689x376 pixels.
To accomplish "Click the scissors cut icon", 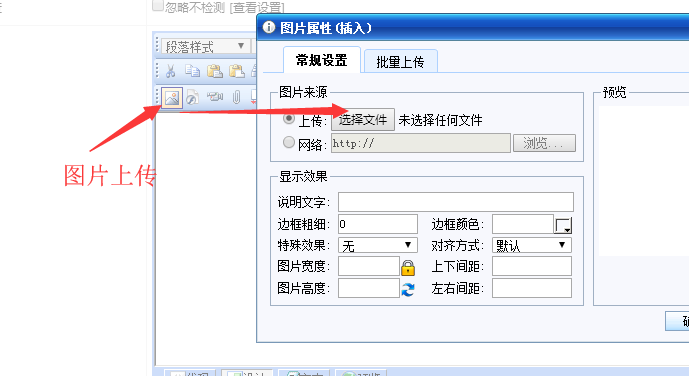I will point(170,71).
